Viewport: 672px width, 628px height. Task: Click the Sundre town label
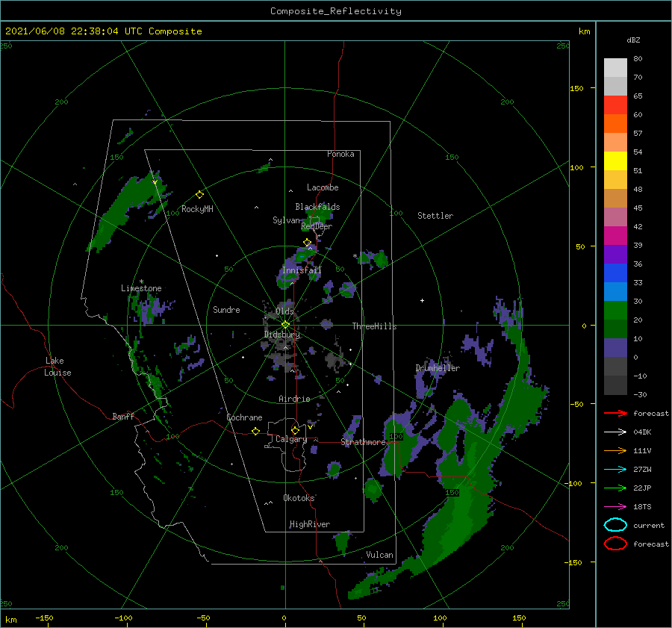click(x=226, y=309)
